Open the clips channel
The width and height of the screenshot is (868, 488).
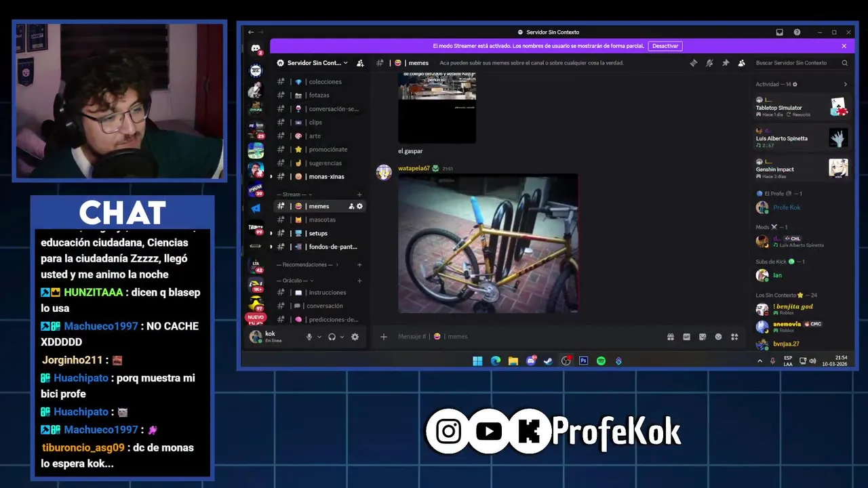click(x=319, y=123)
